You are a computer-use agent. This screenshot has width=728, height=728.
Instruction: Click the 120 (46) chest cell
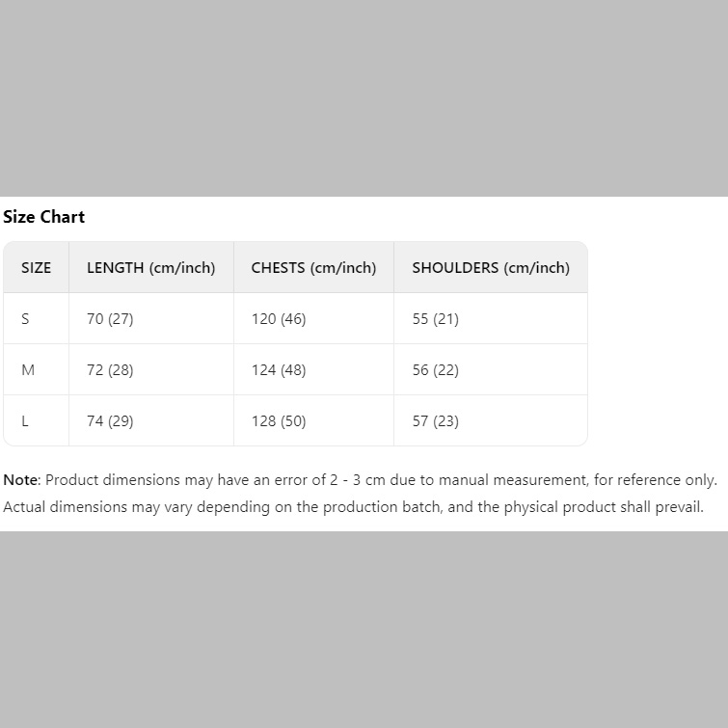pos(279,319)
